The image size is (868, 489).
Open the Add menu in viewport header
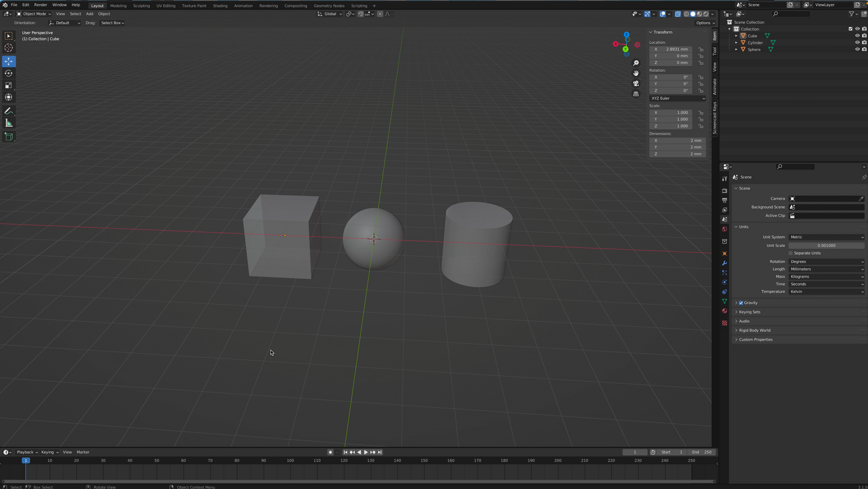click(x=90, y=14)
